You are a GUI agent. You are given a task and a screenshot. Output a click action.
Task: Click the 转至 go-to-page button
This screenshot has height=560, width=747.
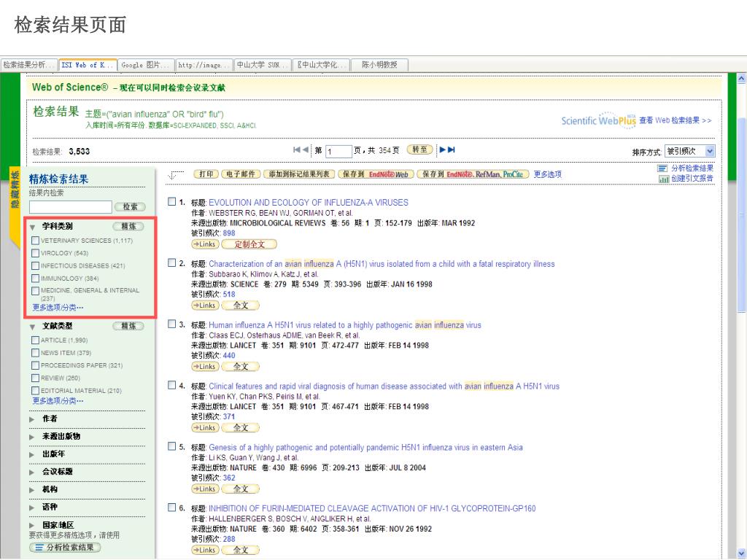pyautogui.click(x=419, y=150)
